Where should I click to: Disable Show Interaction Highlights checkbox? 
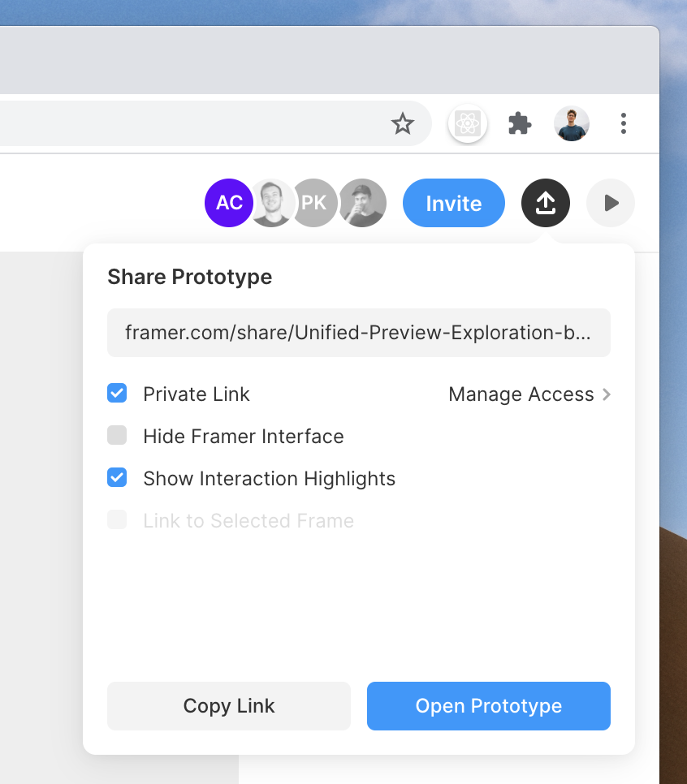[x=117, y=478]
